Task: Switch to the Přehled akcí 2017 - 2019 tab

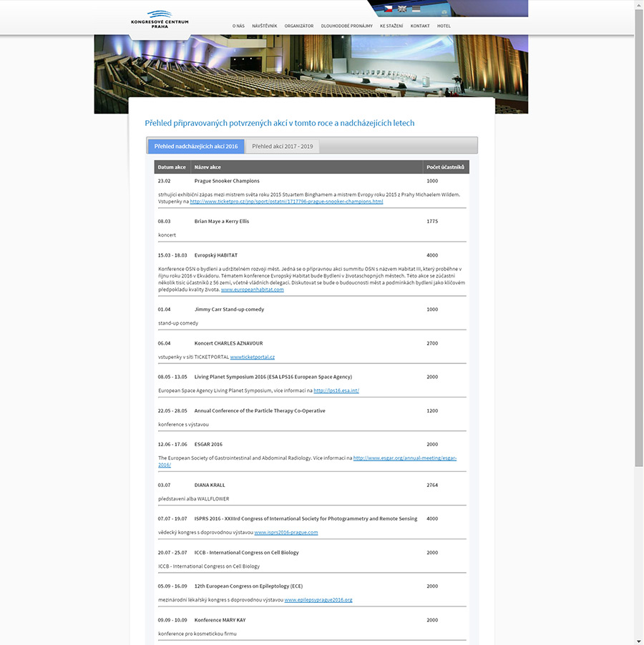Action: tap(283, 147)
